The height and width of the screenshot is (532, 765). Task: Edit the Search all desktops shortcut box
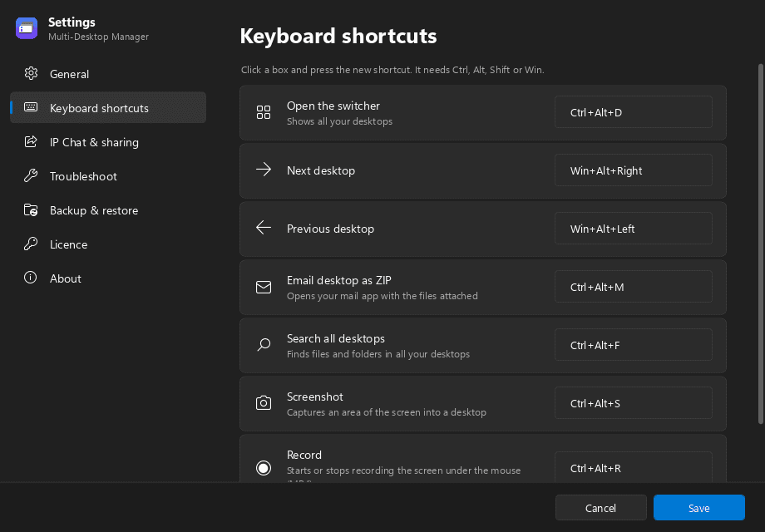point(634,345)
